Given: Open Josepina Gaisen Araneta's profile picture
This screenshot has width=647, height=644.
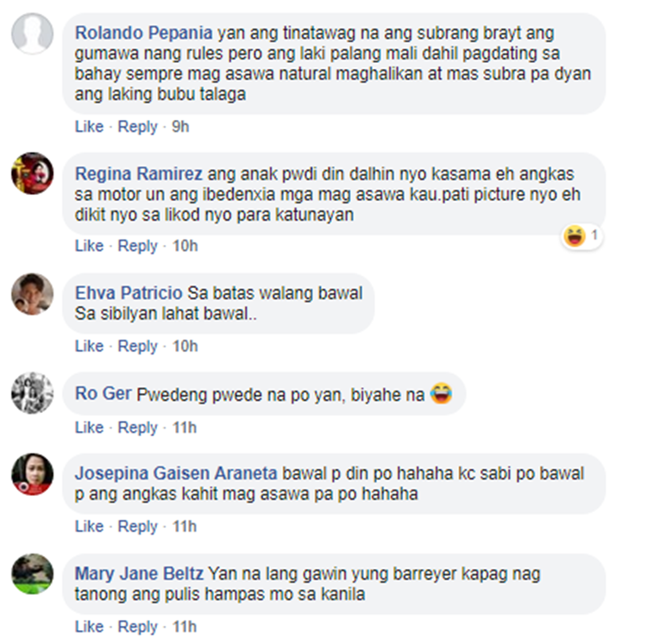Looking at the screenshot, I should point(32,473).
